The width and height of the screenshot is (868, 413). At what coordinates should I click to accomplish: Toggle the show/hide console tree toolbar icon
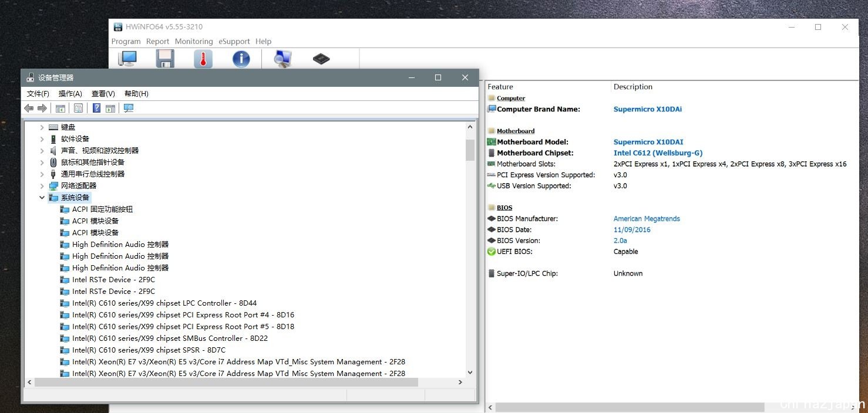pyautogui.click(x=60, y=108)
